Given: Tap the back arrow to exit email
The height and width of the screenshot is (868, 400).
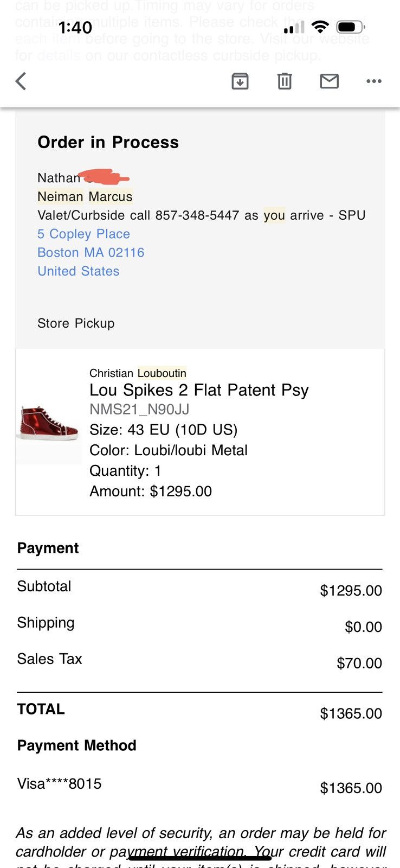Looking at the screenshot, I should (x=21, y=81).
